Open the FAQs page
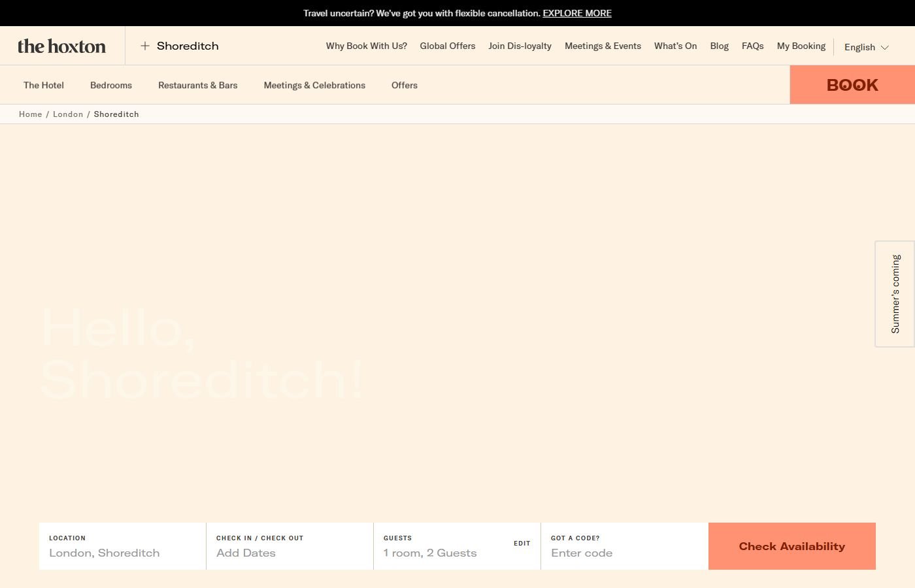915x588 pixels. (x=753, y=46)
